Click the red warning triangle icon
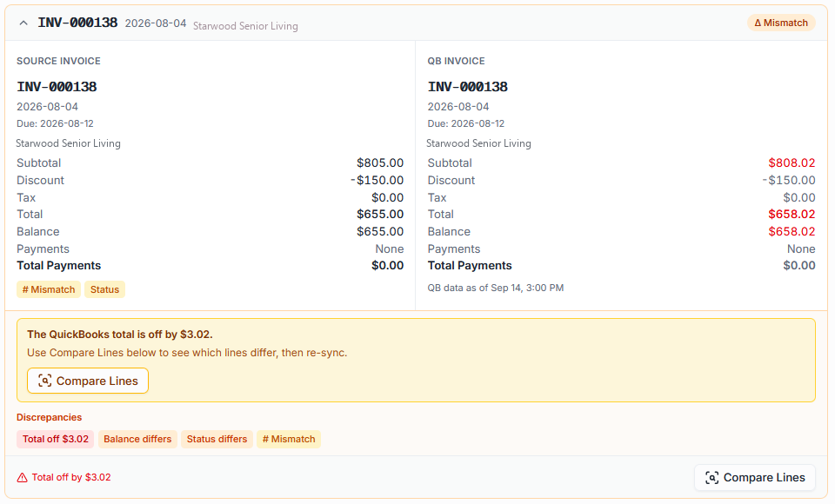This screenshot has height=504, width=835. [22, 477]
